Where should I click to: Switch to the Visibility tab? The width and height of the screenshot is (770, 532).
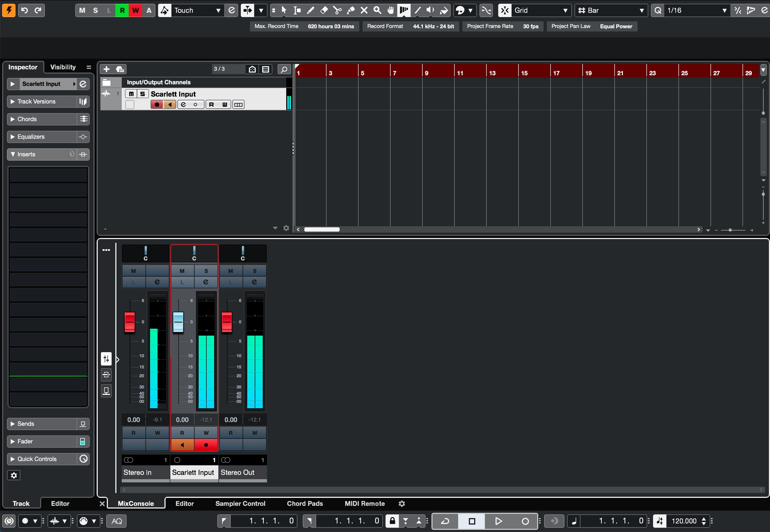tap(63, 67)
